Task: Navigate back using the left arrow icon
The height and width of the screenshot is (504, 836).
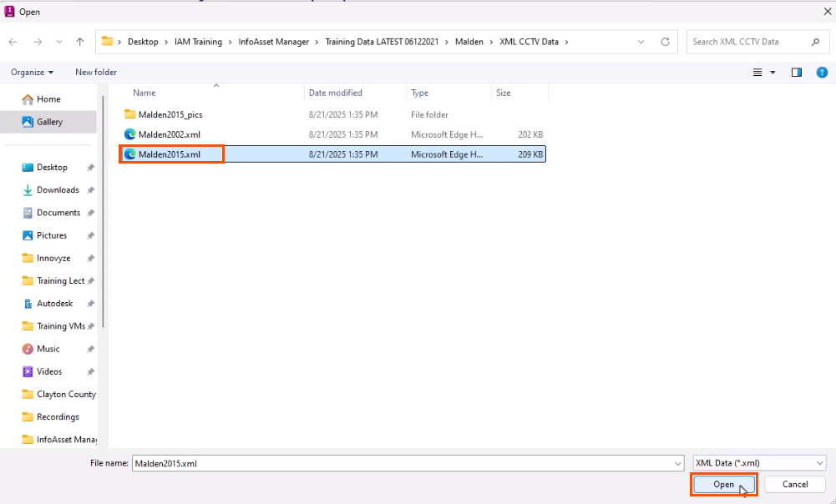Action: click(x=13, y=41)
